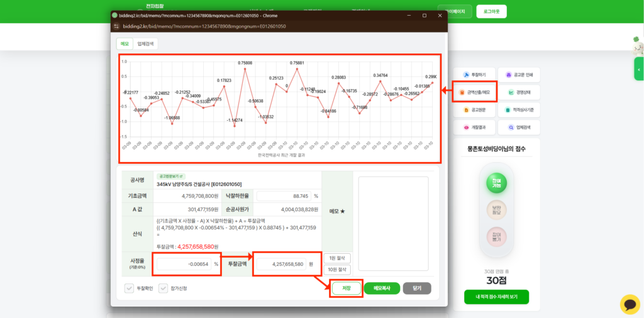Switch to the 업체검색 tab in popup

145,44
